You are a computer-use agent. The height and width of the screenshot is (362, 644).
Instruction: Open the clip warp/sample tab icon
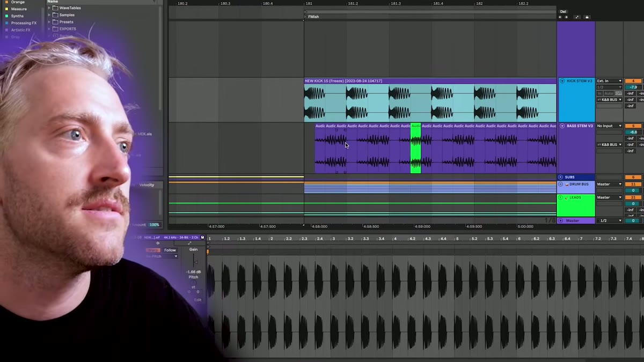[x=157, y=243]
